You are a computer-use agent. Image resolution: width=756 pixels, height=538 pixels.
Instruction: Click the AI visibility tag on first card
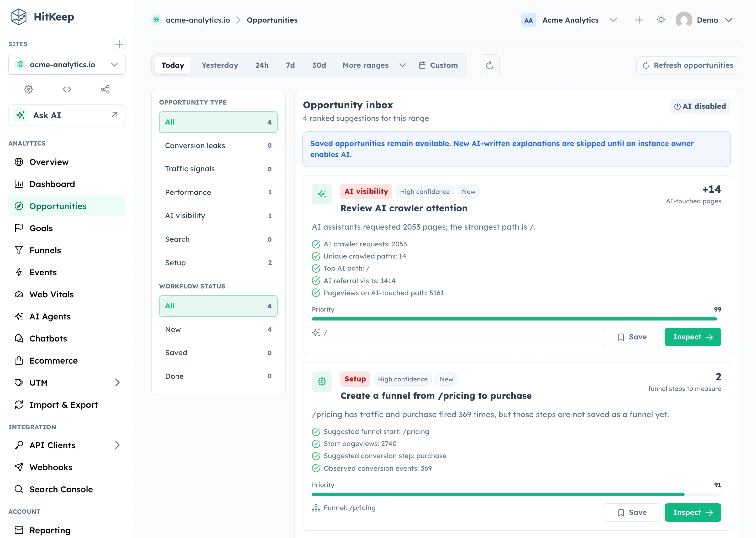(366, 192)
